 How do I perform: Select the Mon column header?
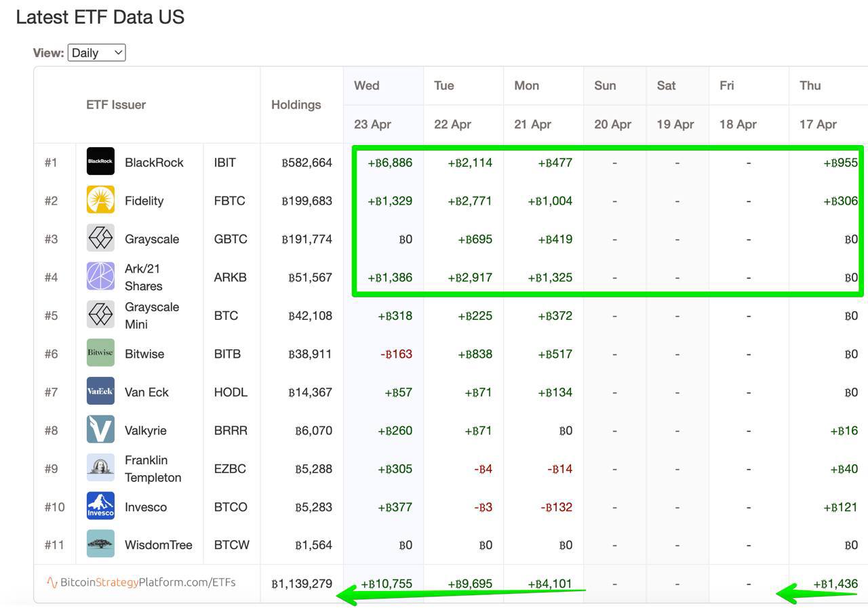coord(527,85)
